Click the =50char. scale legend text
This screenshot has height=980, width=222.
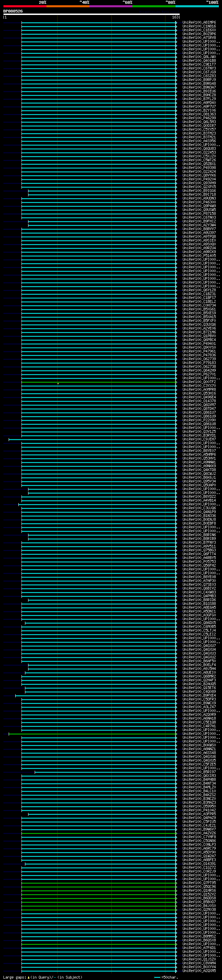pos(170,977)
